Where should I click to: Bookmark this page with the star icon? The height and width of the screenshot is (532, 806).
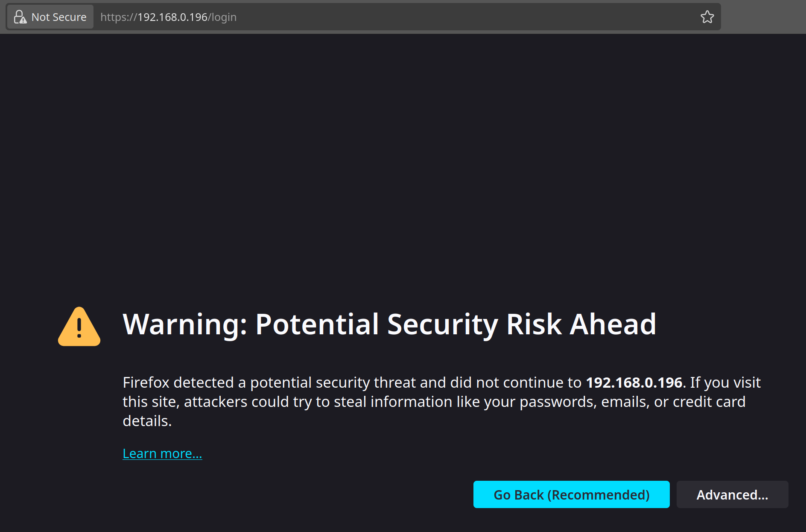[707, 17]
